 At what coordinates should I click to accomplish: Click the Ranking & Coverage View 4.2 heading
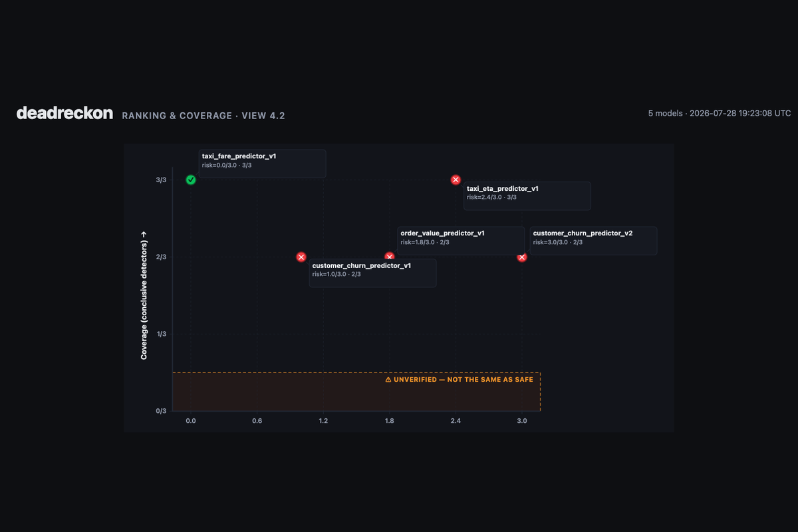click(x=203, y=116)
